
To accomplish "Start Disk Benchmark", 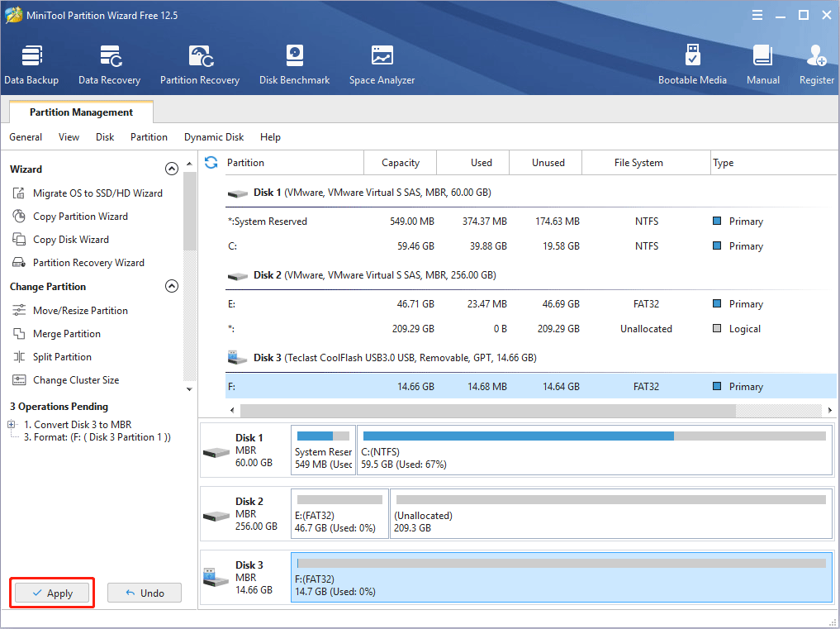I will point(294,65).
